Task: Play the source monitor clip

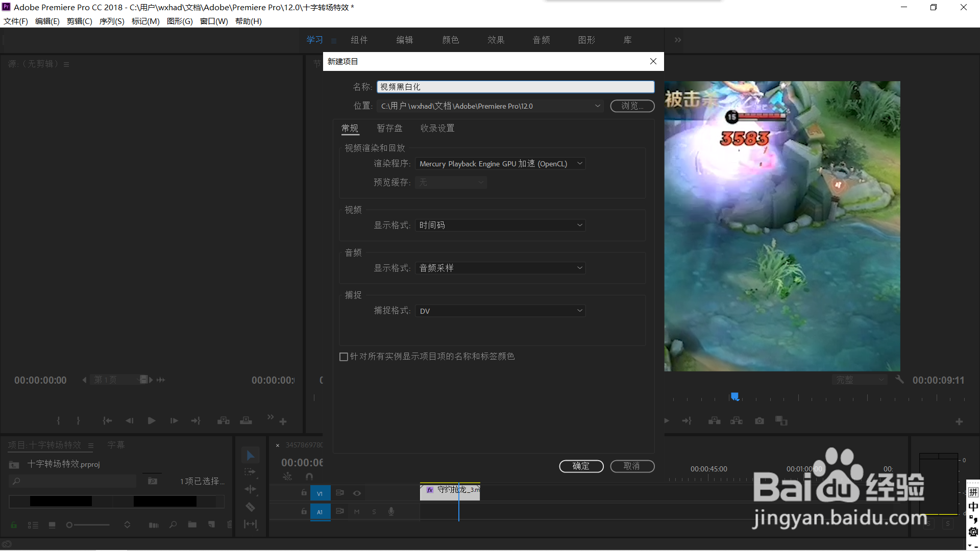Action: (x=152, y=421)
